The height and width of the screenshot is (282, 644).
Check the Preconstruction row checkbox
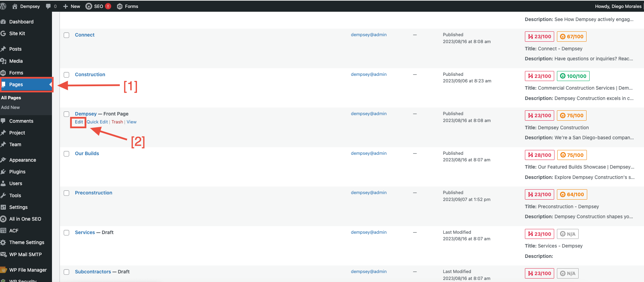point(66,193)
